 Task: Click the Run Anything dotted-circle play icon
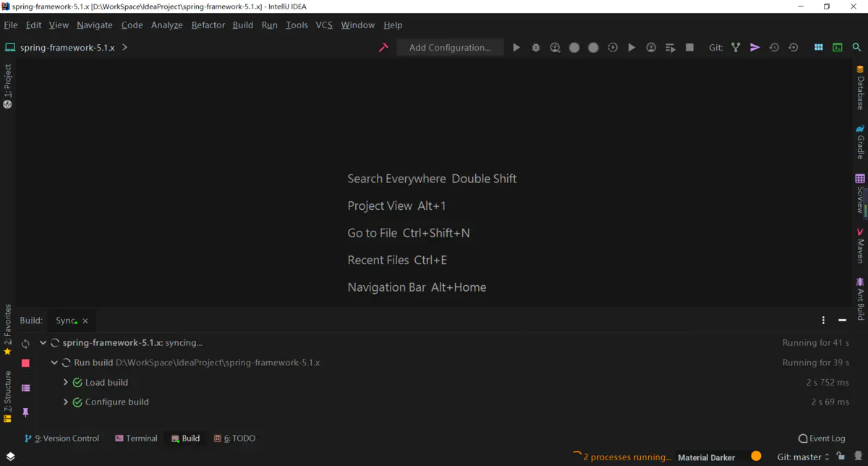click(x=613, y=47)
